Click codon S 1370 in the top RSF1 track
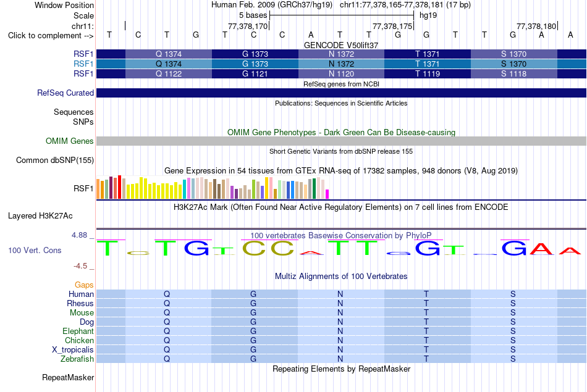 (514, 54)
